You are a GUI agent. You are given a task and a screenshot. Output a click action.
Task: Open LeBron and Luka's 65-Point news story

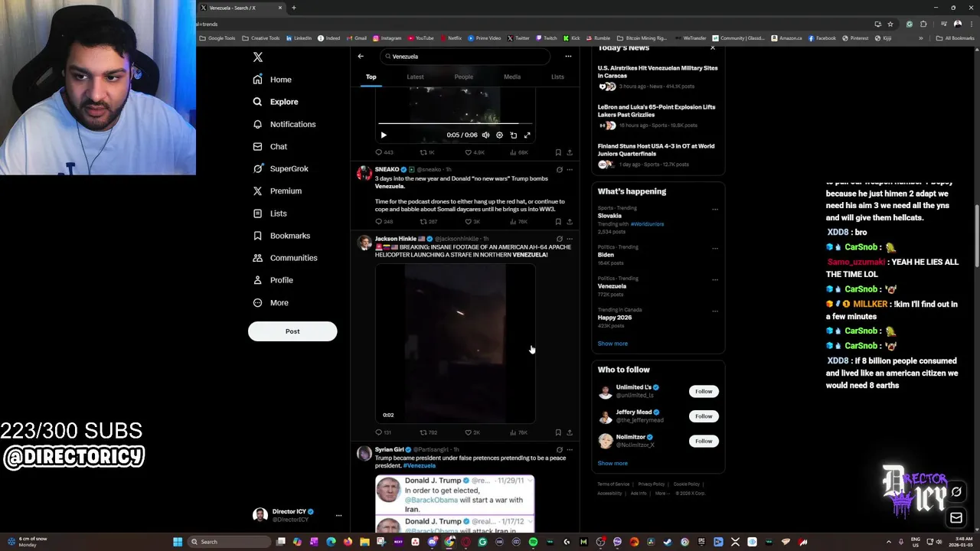[x=656, y=111]
